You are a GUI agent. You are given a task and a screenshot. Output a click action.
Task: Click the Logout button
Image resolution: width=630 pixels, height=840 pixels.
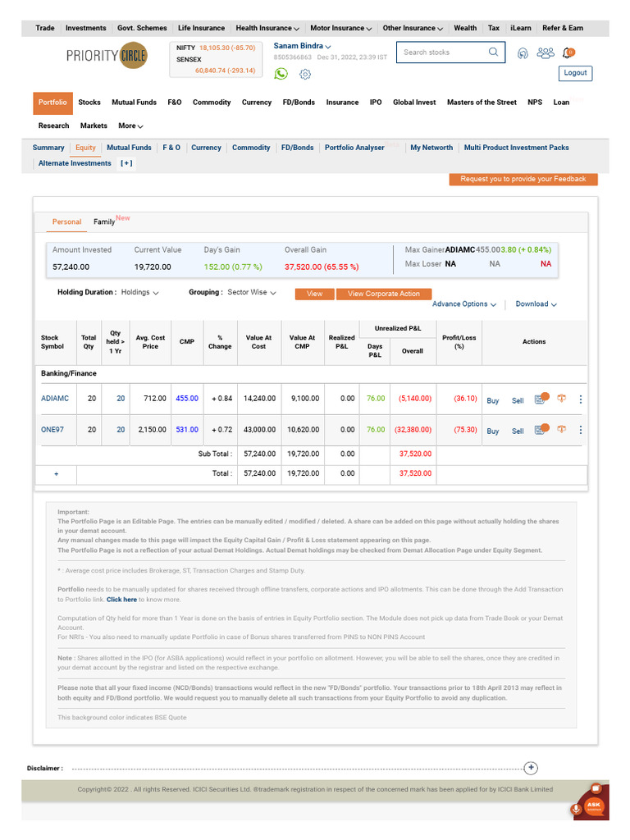tap(575, 73)
